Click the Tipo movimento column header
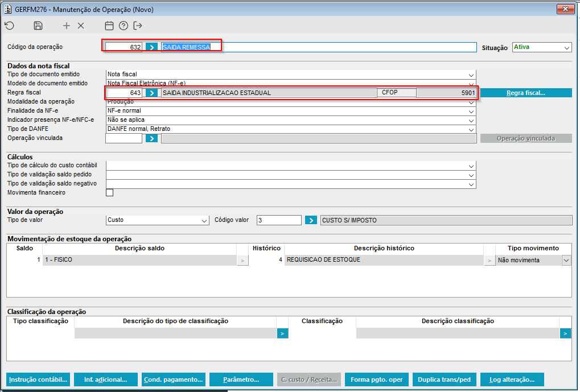Image resolution: width=580 pixels, height=392 pixels. (x=533, y=249)
